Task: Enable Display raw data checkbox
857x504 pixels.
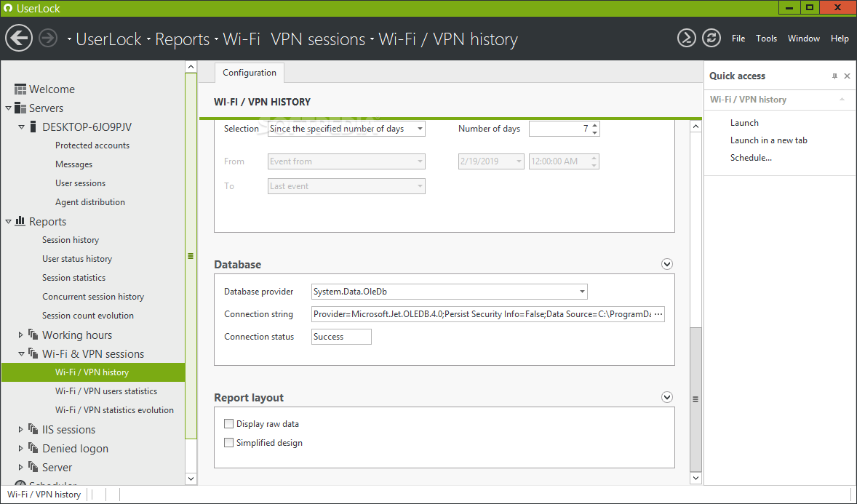Action: 229,424
